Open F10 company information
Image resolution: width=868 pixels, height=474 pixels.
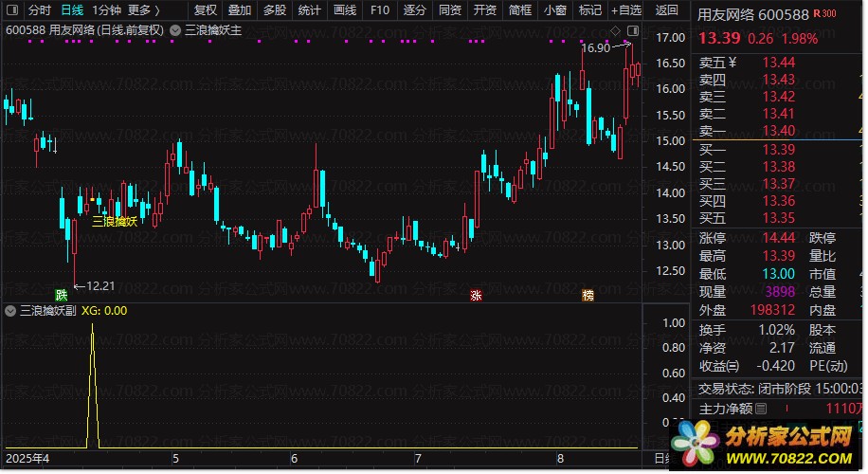tap(380, 10)
